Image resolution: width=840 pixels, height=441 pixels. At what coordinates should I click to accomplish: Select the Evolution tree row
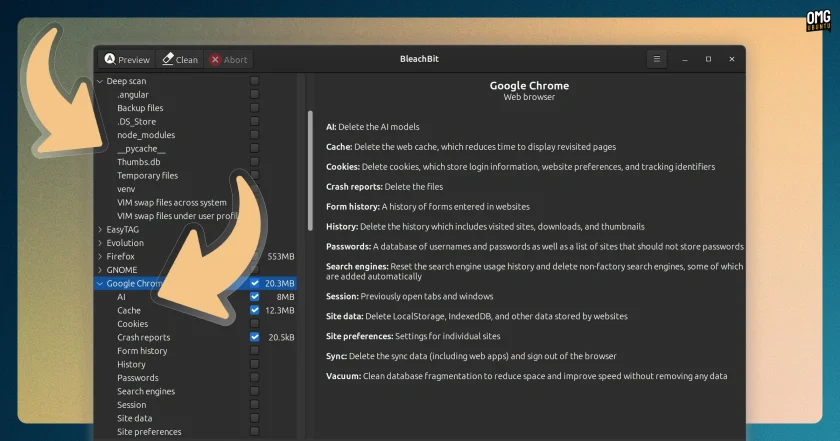coord(196,243)
